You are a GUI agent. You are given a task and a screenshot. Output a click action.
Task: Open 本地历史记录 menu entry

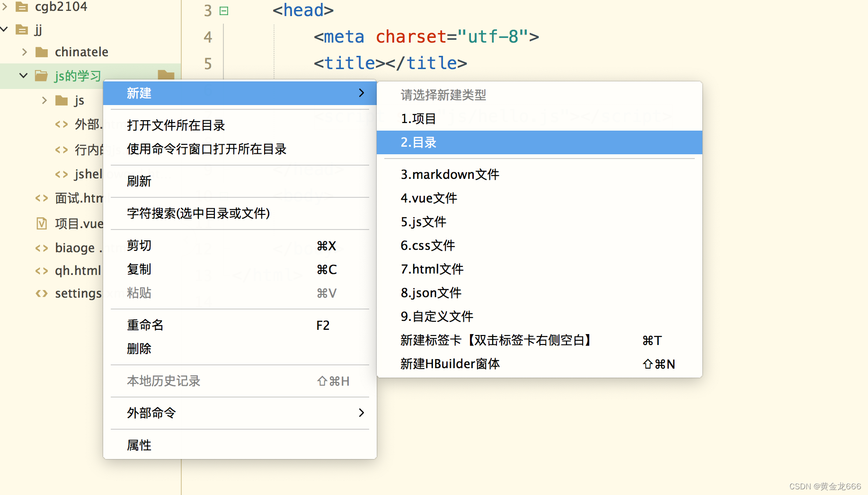[x=240, y=381]
